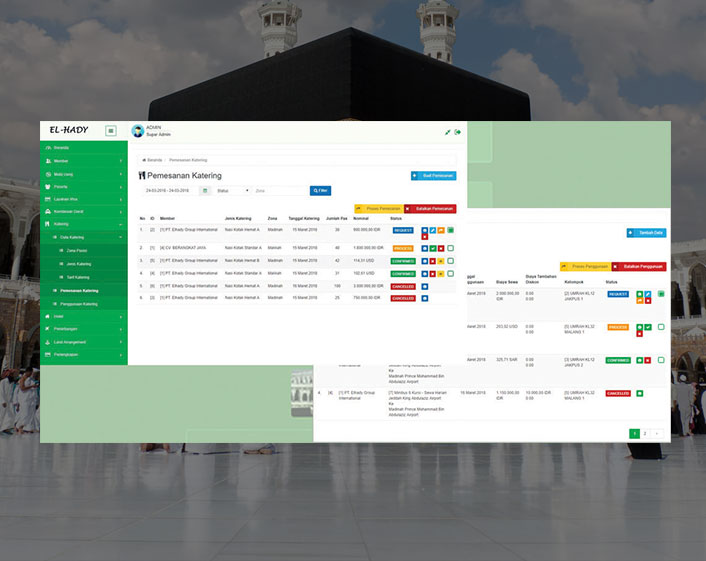This screenshot has width=706, height=561.
Task: Click the ADMIN user avatar
Action: click(x=138, y=131)
